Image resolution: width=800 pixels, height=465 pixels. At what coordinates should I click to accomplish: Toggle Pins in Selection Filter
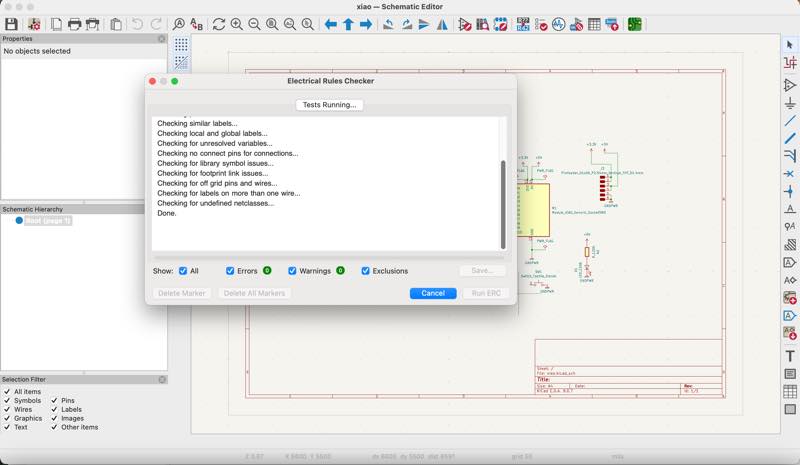coord(54,401)
